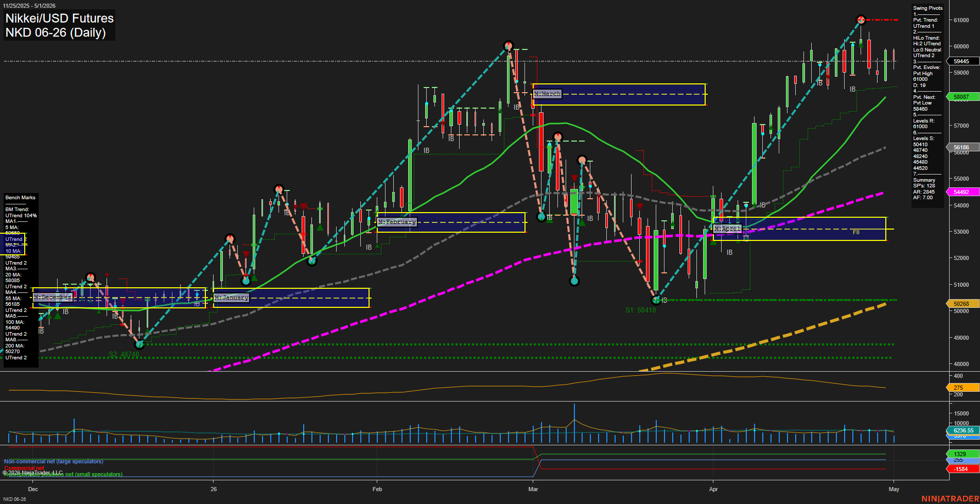The width and height of the screenshot is (980, 504).
Task: Click the 59445 current price tag
Action: 961,61
